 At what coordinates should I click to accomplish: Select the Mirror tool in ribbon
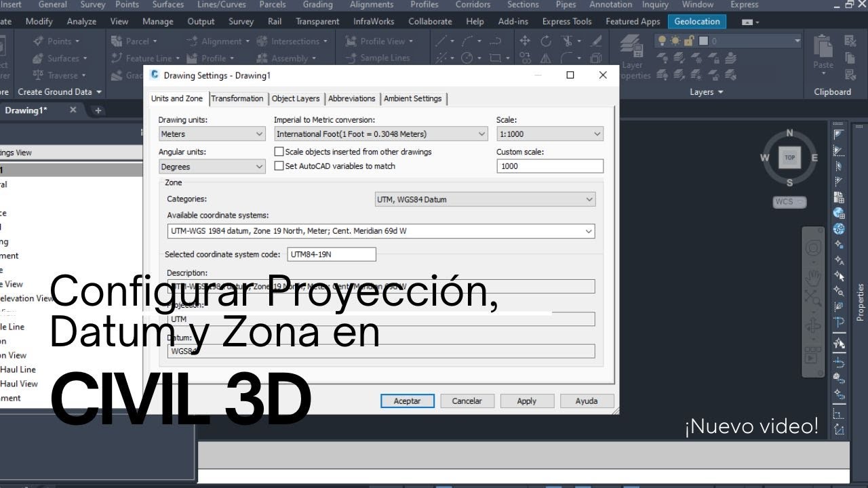[546, 58]
